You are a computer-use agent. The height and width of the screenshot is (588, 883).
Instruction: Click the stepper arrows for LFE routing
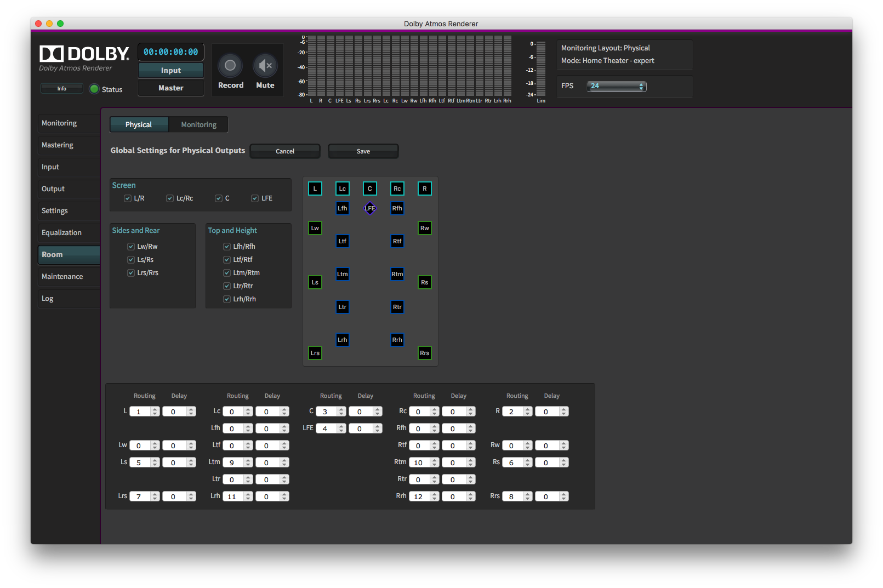[341, 429]
